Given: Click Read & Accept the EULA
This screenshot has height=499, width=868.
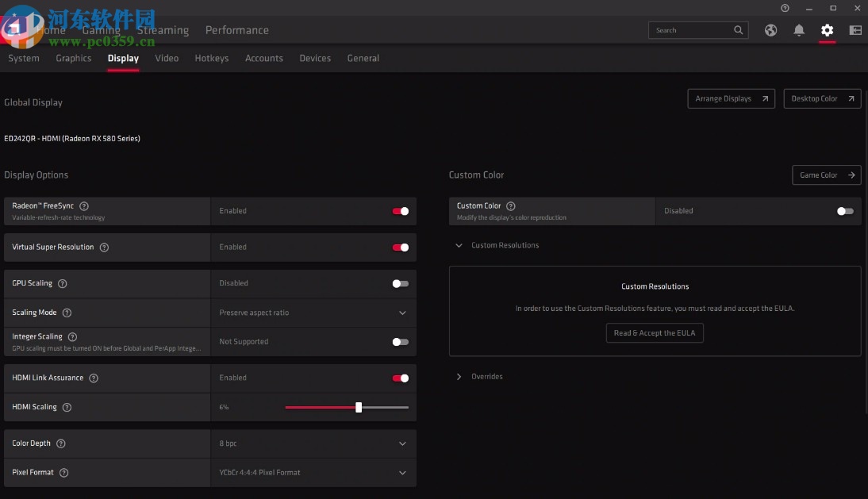Looking at the screenshot, I should [x=655, y=332].
